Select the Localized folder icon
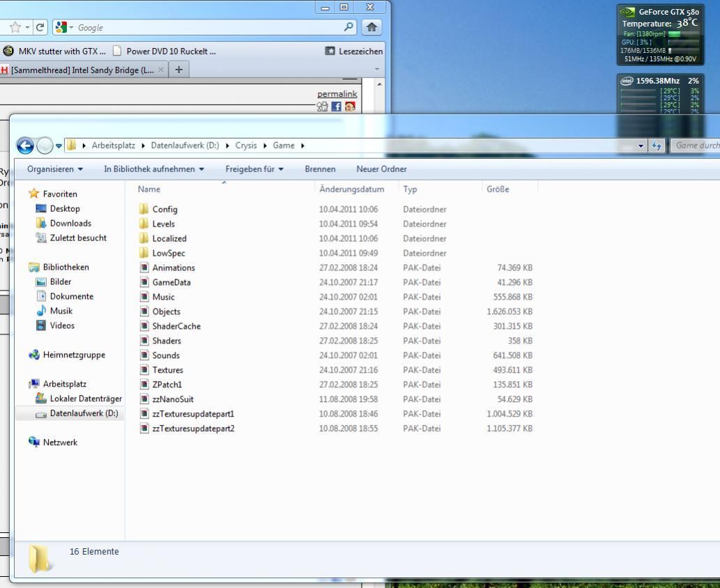The image size is (720, 588). click(x=144, y=239)
